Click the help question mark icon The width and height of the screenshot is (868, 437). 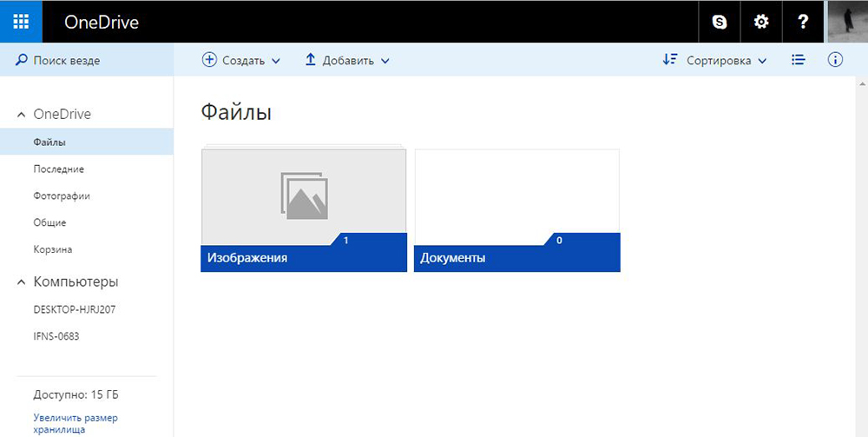click(x=803, y=23)
